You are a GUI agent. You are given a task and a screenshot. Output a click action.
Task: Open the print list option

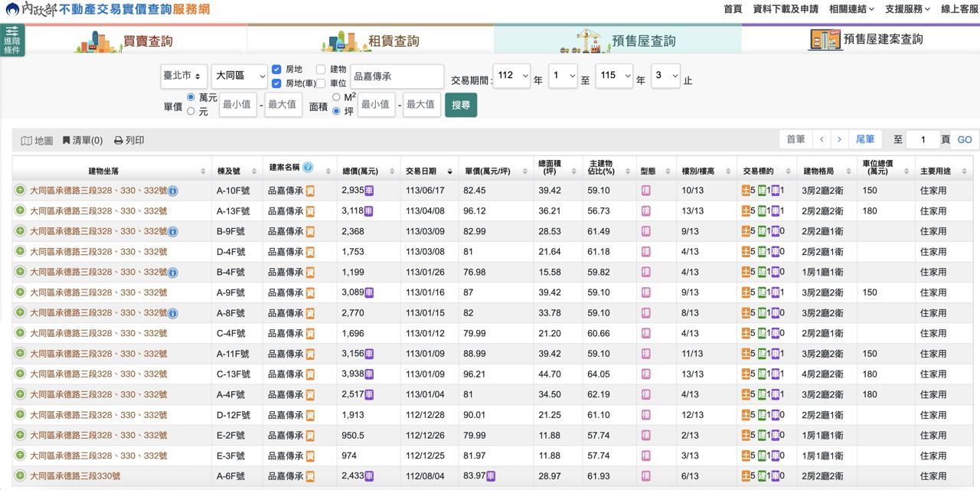pyautogui.click(x=129, y=140)
